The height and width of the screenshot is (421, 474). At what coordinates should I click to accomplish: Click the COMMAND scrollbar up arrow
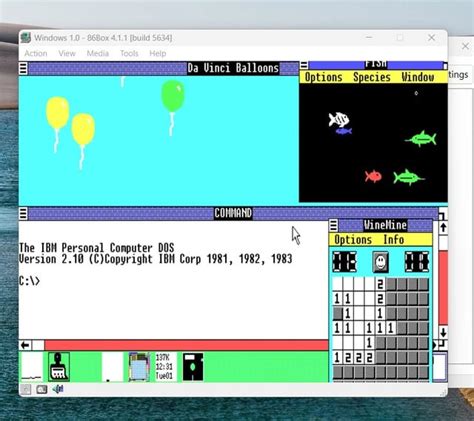coord(443,228)
